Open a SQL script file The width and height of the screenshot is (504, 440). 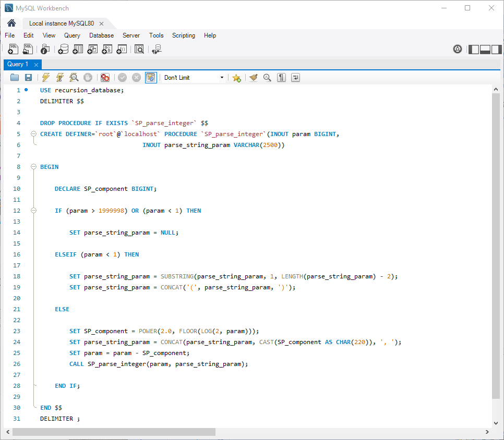(15, 78)
